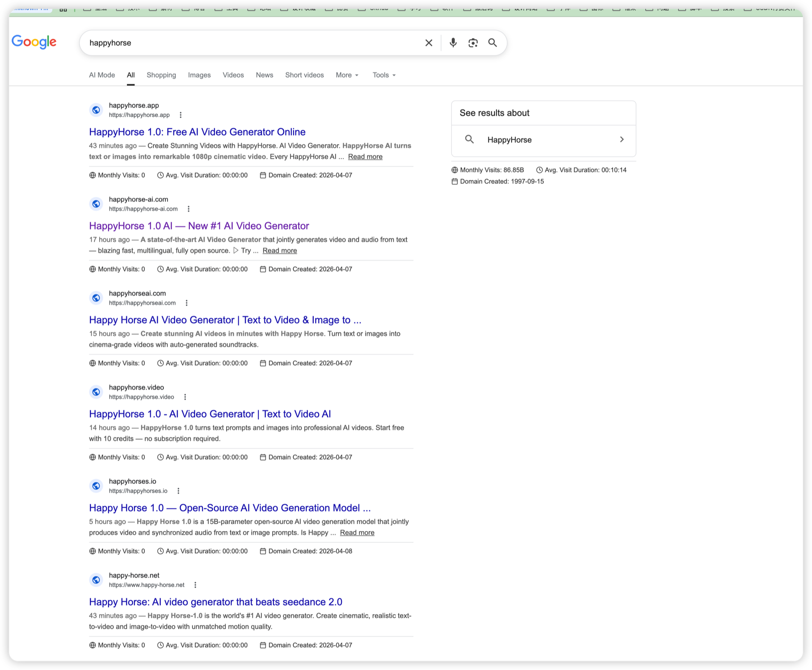Switch to the Videos tab
Screen dimensions: 812x670
233,75
